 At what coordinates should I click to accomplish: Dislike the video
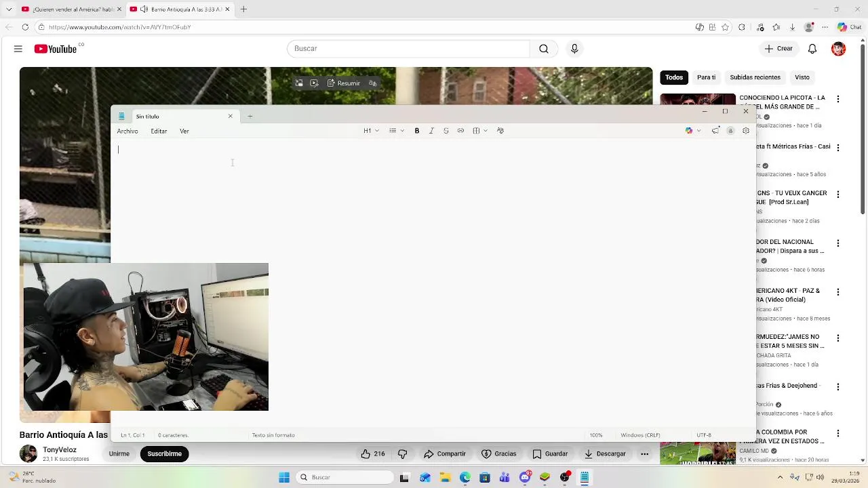coord(402,454)
